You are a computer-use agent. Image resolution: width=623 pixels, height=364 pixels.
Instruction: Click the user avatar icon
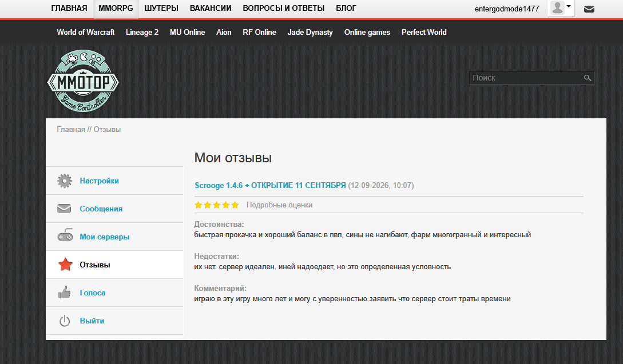pos(557,7)
